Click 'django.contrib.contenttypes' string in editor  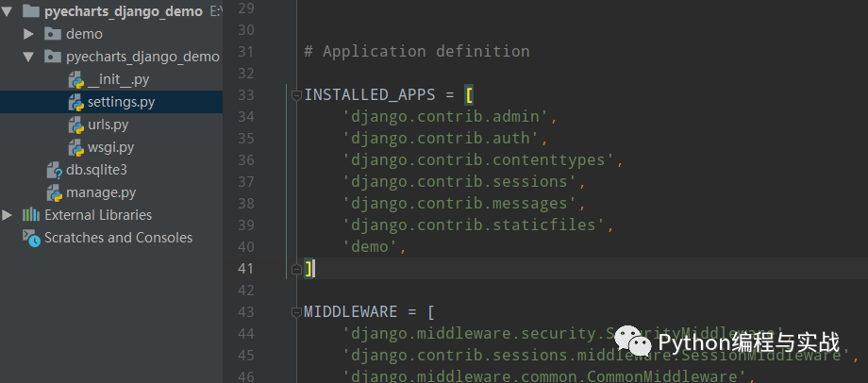pos(479,160)
